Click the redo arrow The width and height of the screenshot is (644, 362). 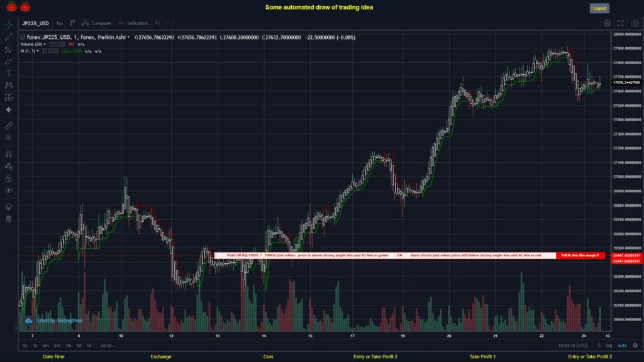pos(167,23)
